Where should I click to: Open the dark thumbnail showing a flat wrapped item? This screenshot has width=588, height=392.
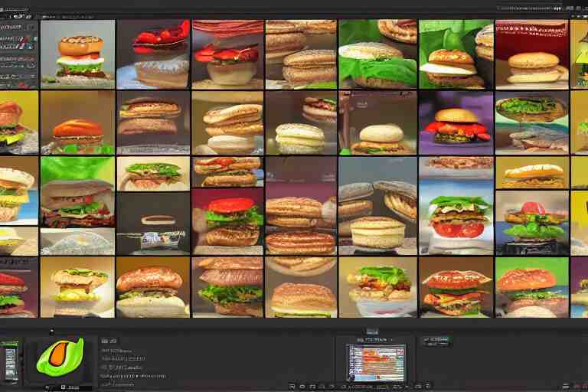point(153,230)
